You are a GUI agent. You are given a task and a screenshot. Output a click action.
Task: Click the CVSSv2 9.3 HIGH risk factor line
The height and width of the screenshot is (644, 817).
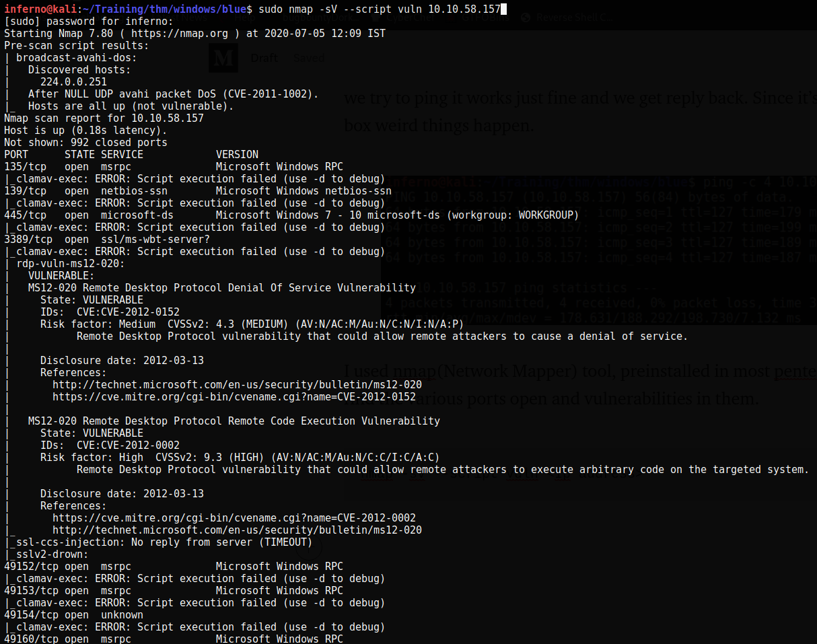(x=229, y=457)
